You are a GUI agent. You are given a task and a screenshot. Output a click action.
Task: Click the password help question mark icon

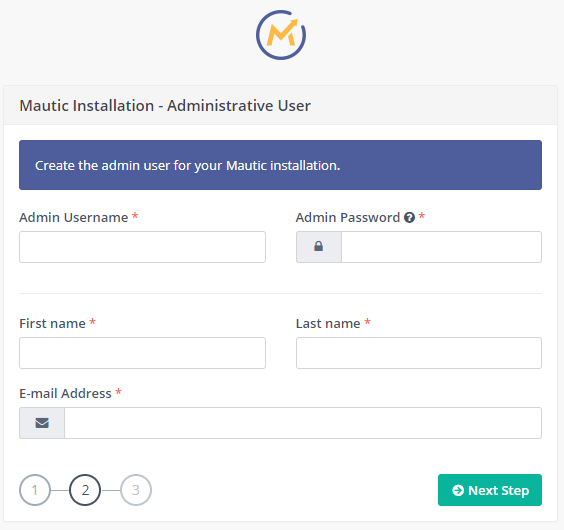(x=409, y=217)
